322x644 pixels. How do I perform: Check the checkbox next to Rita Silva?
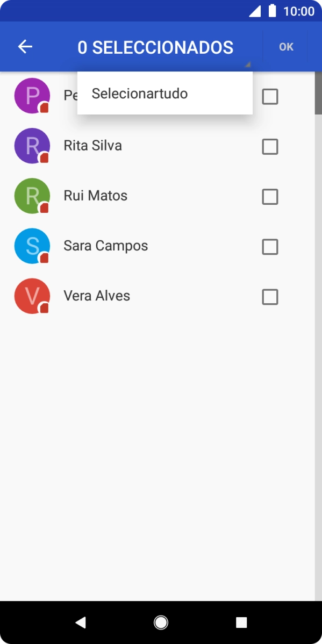(271, 146)
